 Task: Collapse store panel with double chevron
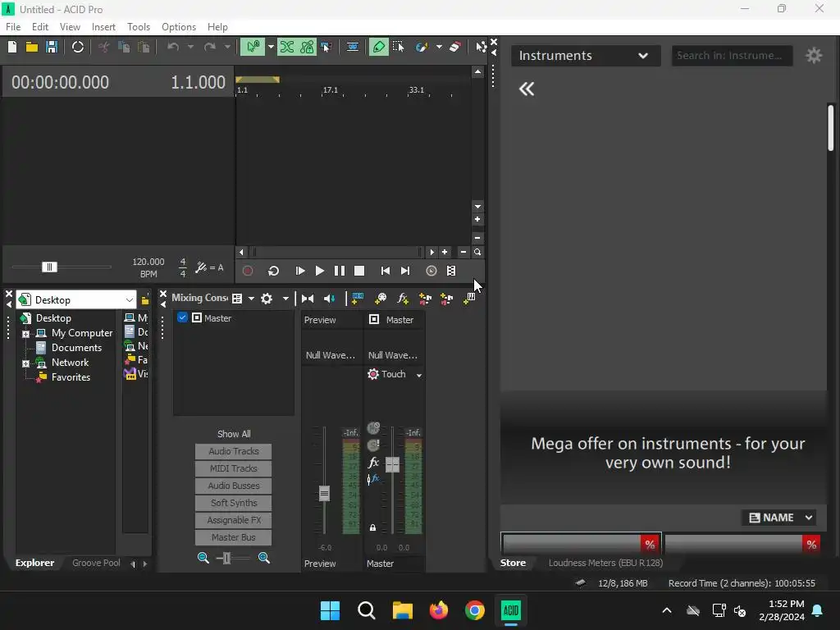click(527, 89)
